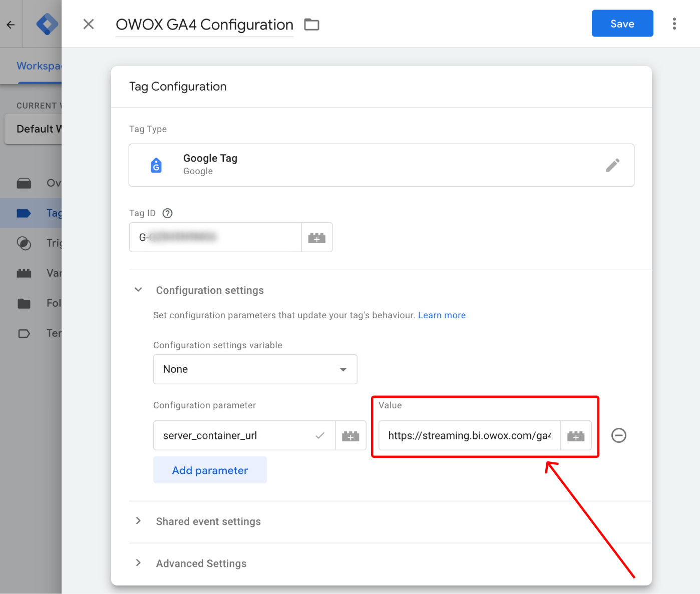
Task: Collapse the Configuration settings section
Action: [x=138, y=290]
